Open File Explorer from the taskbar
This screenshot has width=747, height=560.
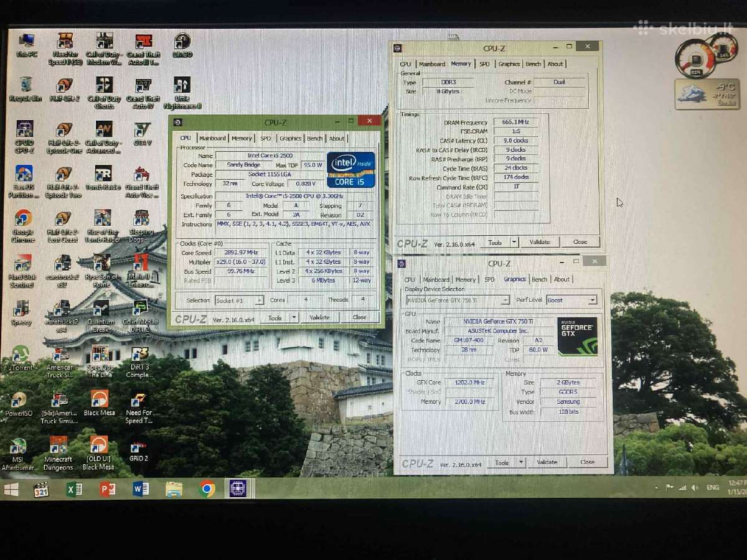(174, 489)
